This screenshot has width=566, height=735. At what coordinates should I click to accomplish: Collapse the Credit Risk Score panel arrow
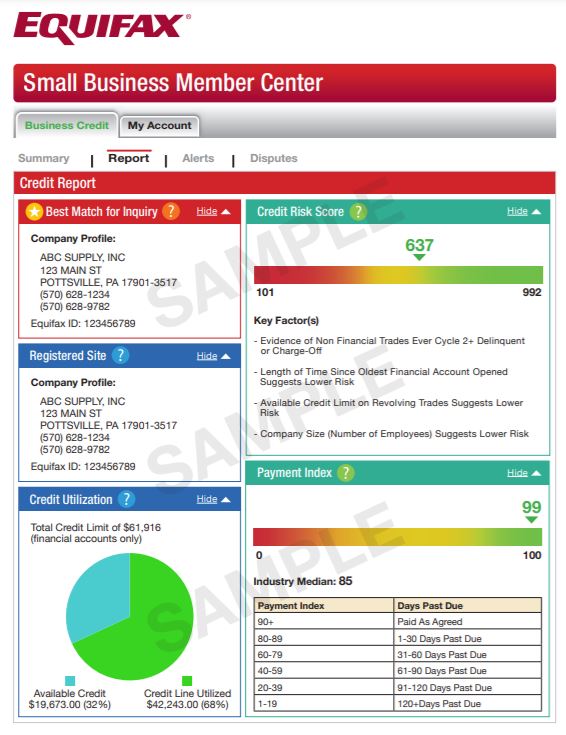[536, 212]
